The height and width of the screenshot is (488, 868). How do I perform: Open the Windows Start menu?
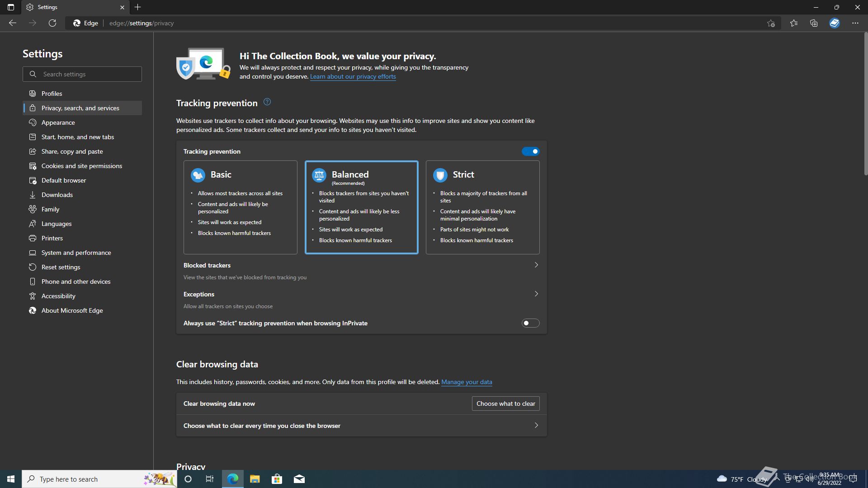pyautogui.click(x=11, y=479)
